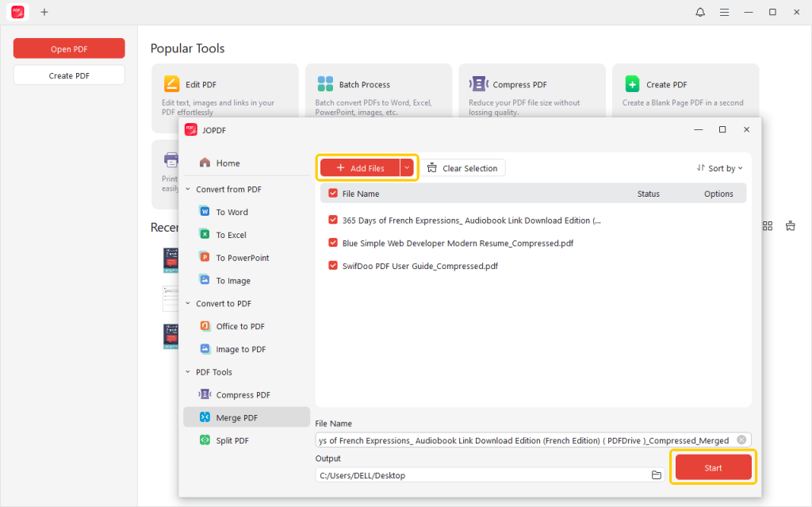This screenshot has height=507, width=812.
Task: Switch to grid view of files
Action: (768, 225)
